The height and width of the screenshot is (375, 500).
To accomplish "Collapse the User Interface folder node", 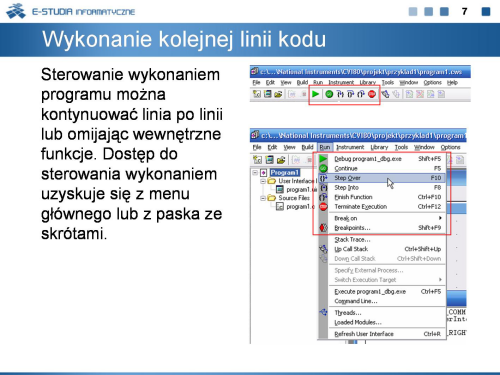I will click(x=263, y=181).
